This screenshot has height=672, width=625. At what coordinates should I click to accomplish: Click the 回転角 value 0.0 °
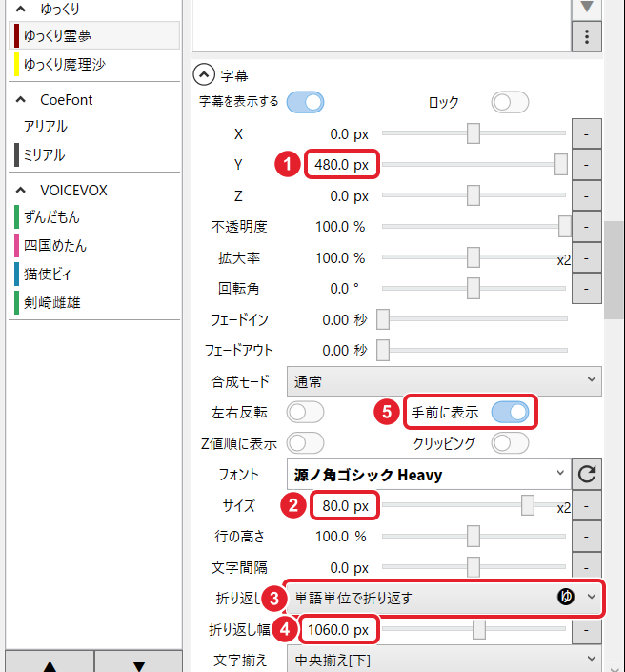tap(344, 289)
